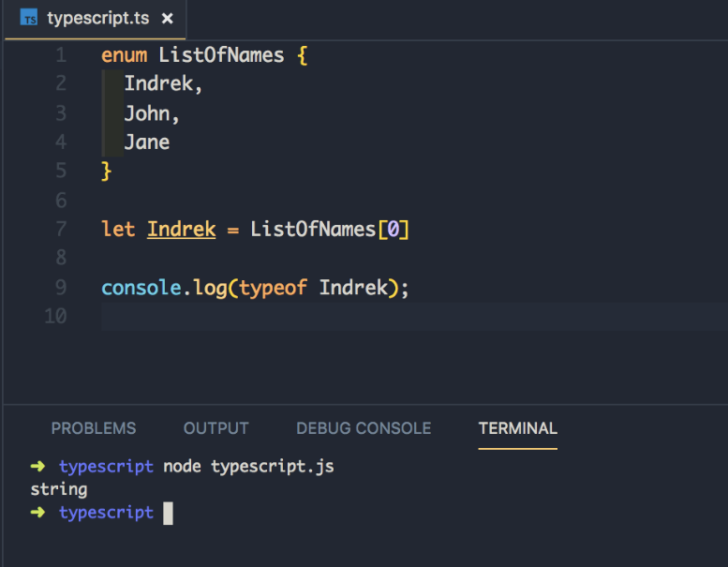The image size is (728, 567).
Task: Click the Jane enum member
Action: pyautogui.click(x=147, y=142)
